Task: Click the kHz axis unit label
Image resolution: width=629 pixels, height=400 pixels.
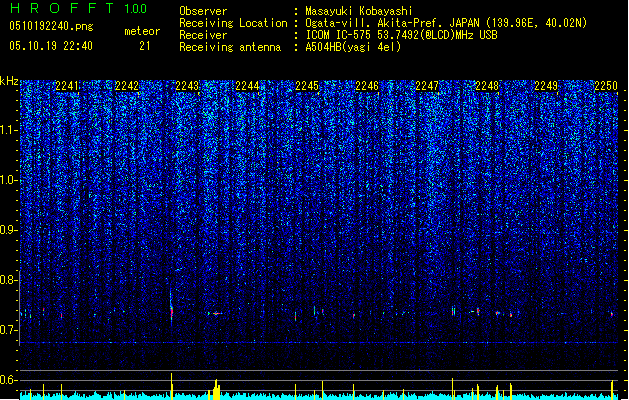Action: pyautogui.click(x=9, y=81)
